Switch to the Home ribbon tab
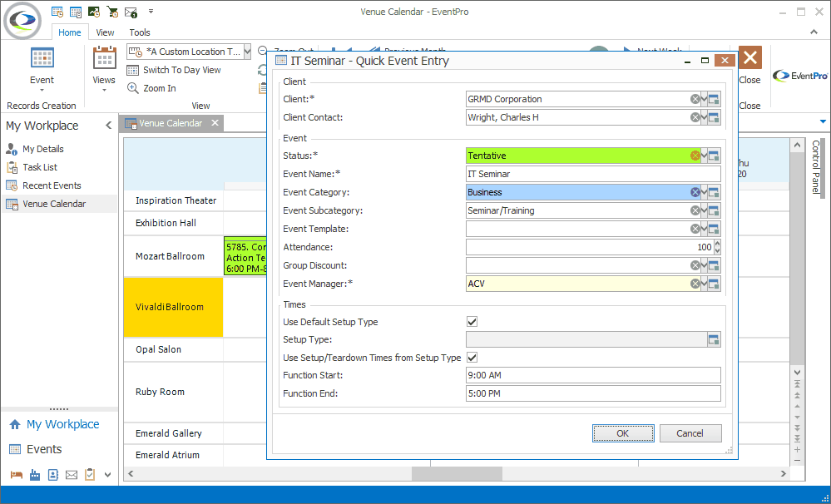The height and width of the screenshot is (504, 831). coord(69,32)
